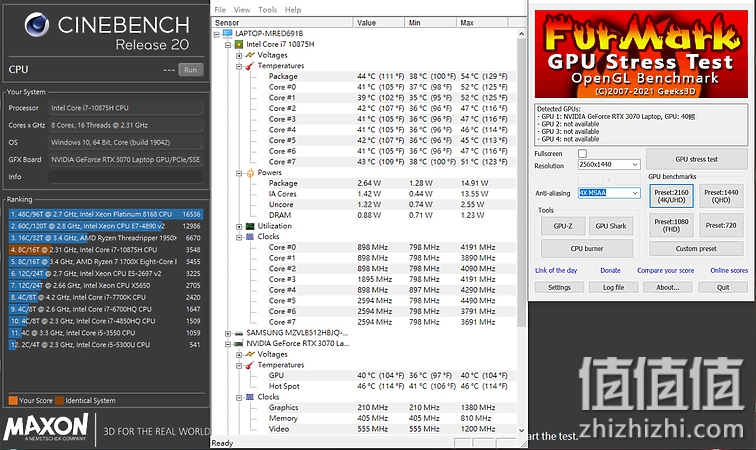Open the Online scores link
The height and width of the screenshot is (450, 756).
tap(729, 271)
